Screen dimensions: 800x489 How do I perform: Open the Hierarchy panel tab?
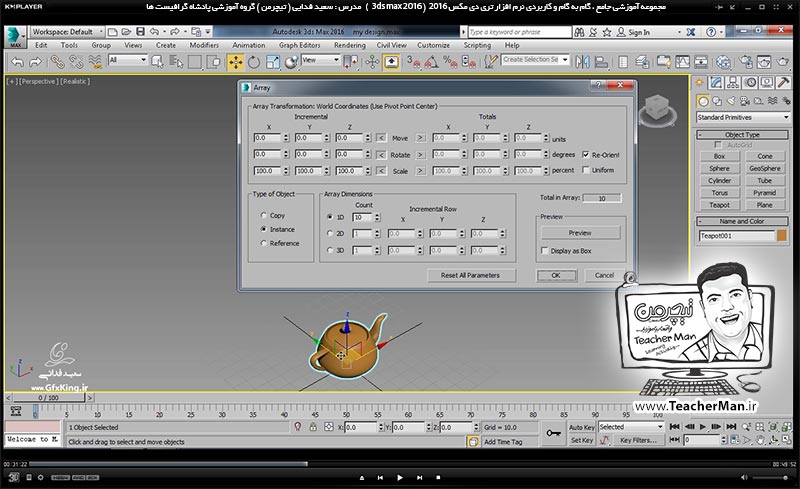733,82
